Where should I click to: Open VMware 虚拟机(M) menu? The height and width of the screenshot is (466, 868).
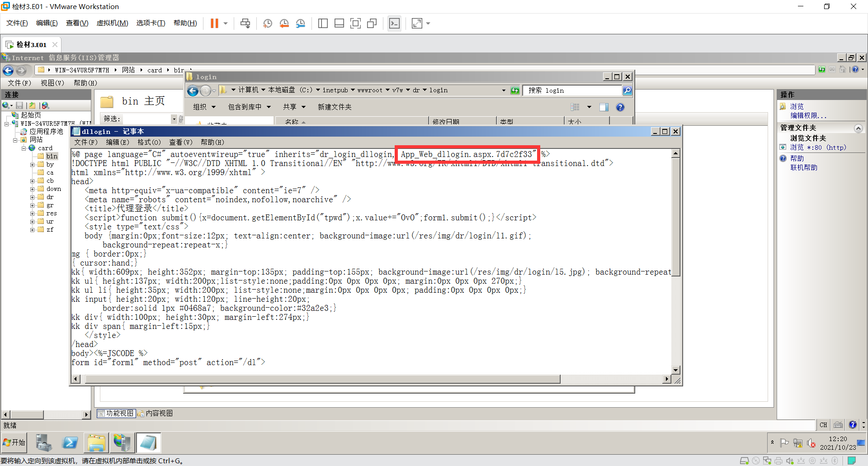click(x=112, y=23)
